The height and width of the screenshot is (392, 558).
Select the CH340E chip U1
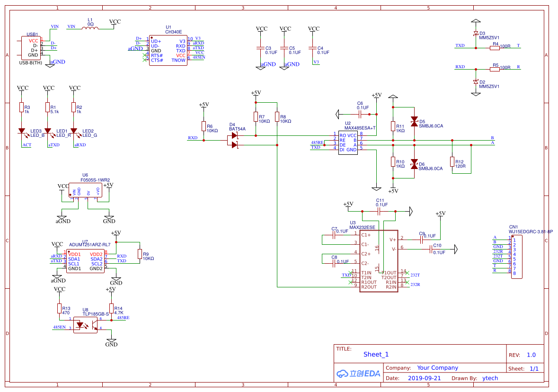click(168, 50)
